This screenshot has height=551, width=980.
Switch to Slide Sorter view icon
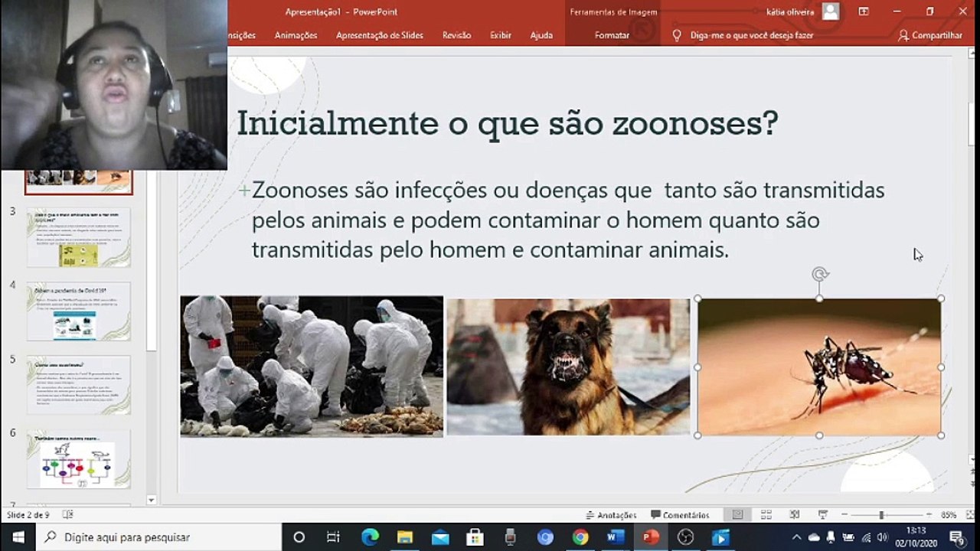[x=766, y=515]
